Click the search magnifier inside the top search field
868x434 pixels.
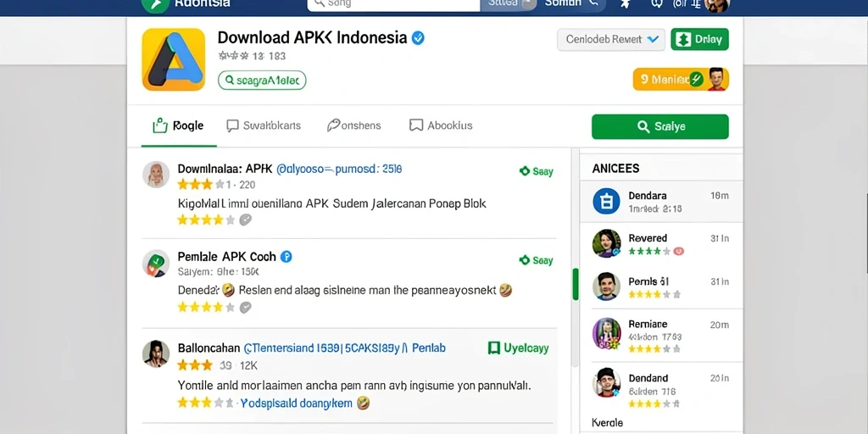(320, 4)
